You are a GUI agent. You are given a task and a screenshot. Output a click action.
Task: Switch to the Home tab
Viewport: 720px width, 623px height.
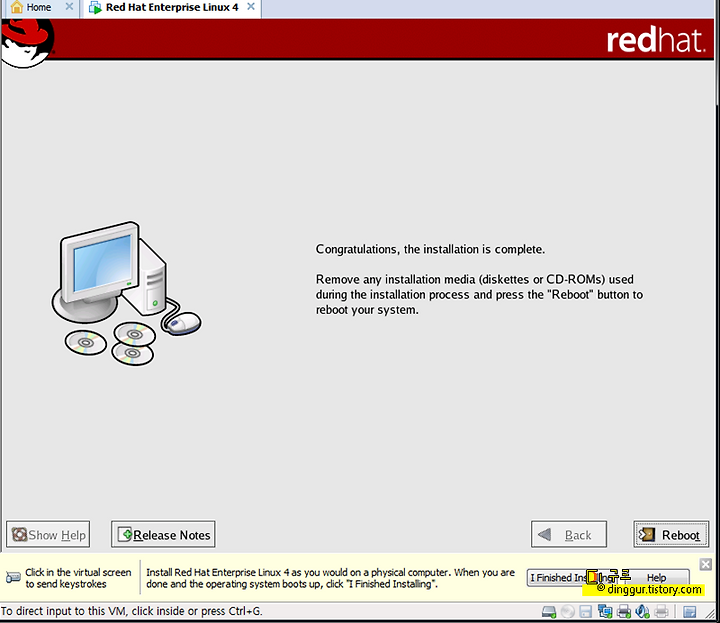click(39, 7)
